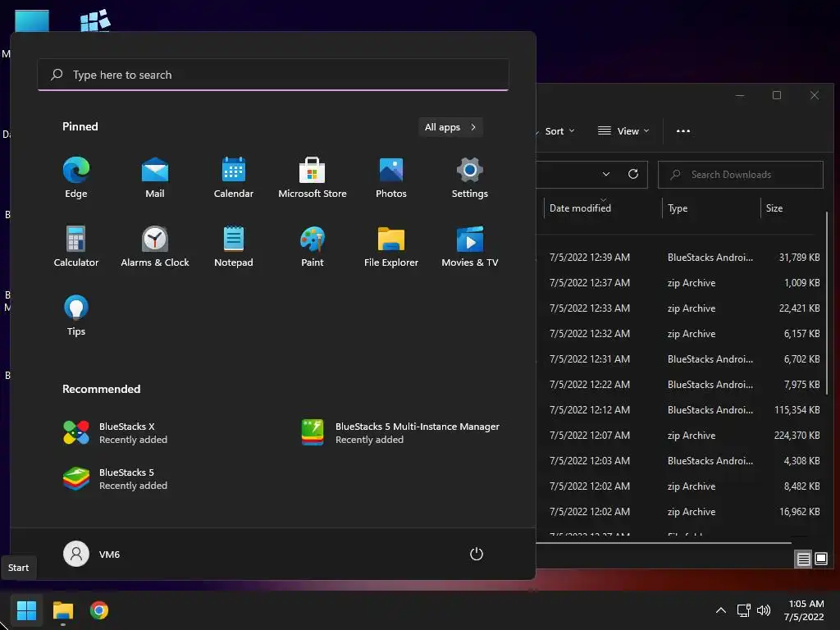Click the power button in Start menu
Image resolution: width=840 pixels, height=630 pixels.
[477, 554]
